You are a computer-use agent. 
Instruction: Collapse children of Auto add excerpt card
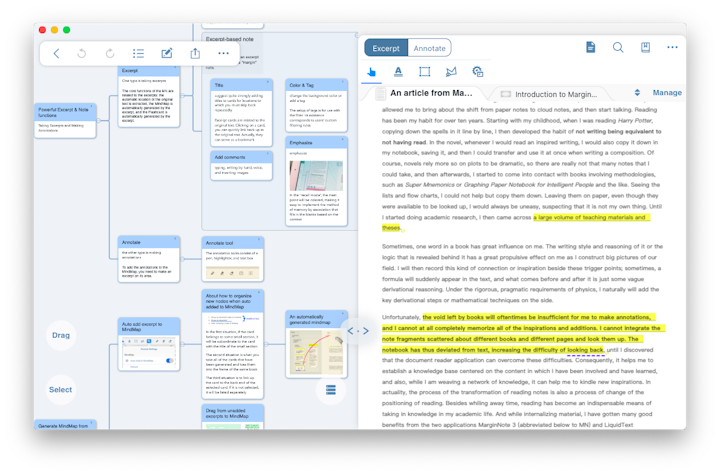(x=182, y=344)
